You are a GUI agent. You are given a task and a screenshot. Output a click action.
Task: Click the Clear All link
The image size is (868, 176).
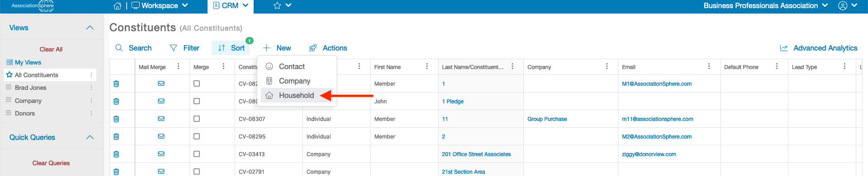coord(51,49)
